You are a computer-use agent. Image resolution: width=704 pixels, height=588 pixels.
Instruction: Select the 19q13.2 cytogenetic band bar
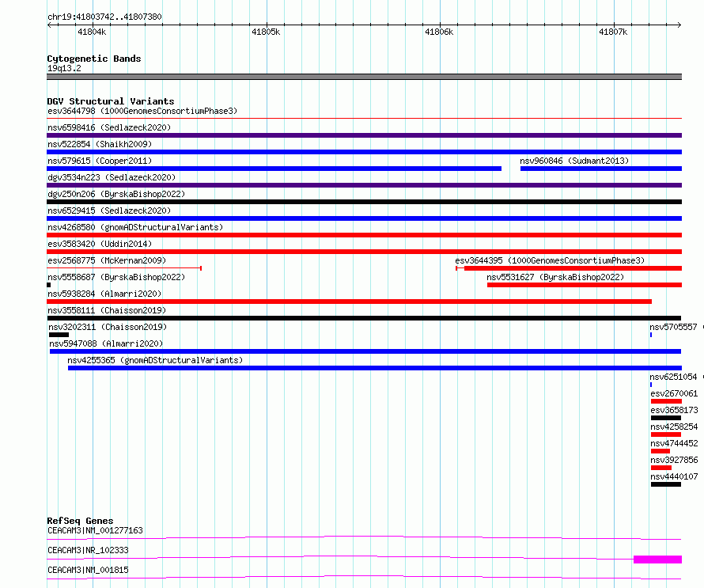tap(364, 77)
